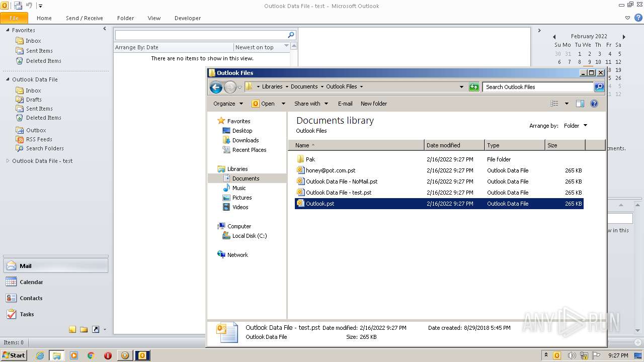Expand the Outlook Data File - test node
Screen dimensions: 644x362
tap(8, 161)
